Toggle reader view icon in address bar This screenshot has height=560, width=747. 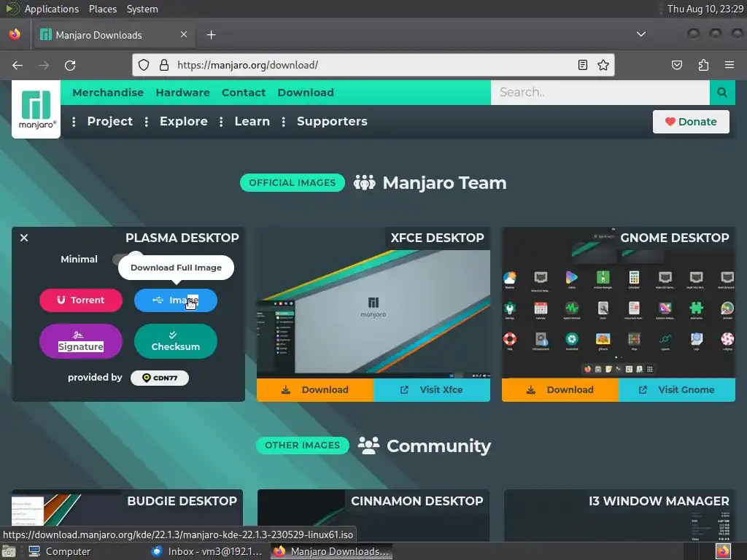click(x=583, y=65)
